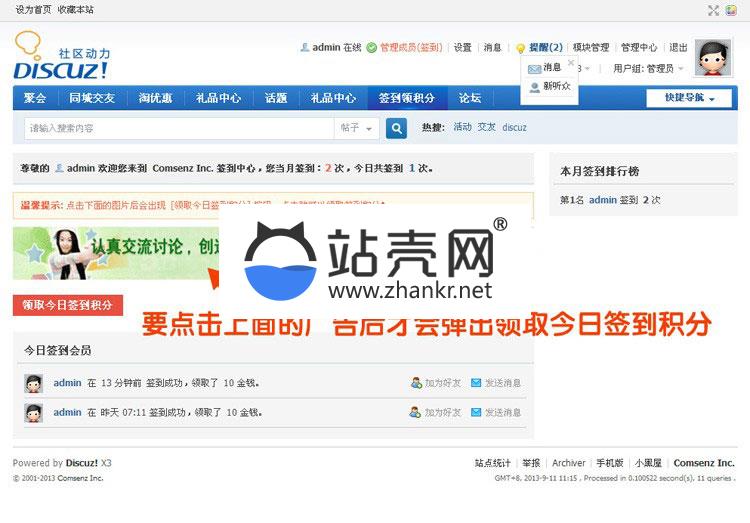
Task: Click 发送消息 envelope icon in 13 分钟前 row
Action: click(x=476, y=383)
